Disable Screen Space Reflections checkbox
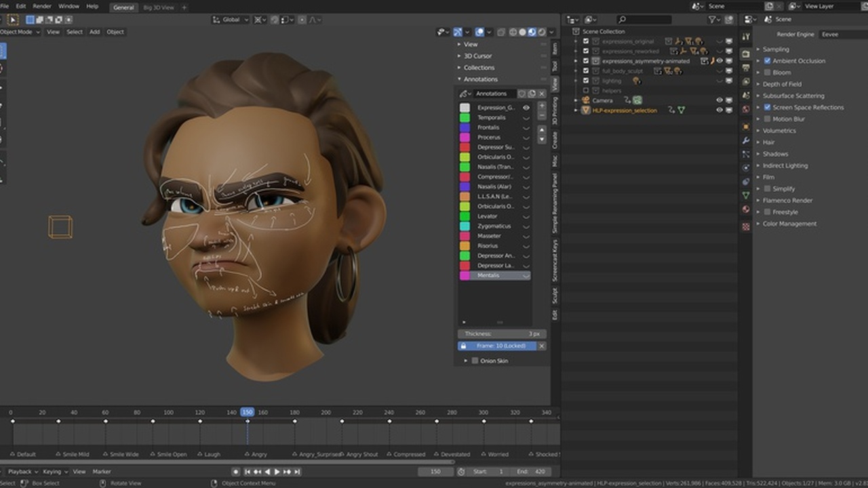Image resolution: width=868 pixels, height=488 pixels. [768, 107]
